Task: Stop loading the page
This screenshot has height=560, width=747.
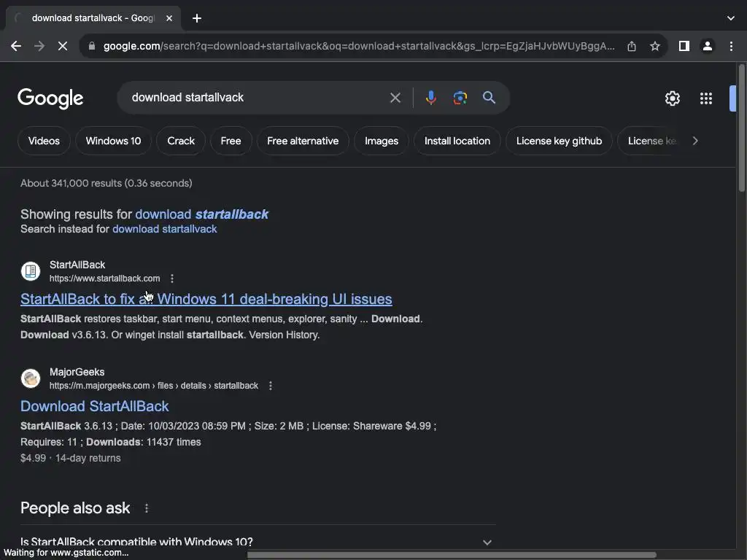Action: (63, 46)
